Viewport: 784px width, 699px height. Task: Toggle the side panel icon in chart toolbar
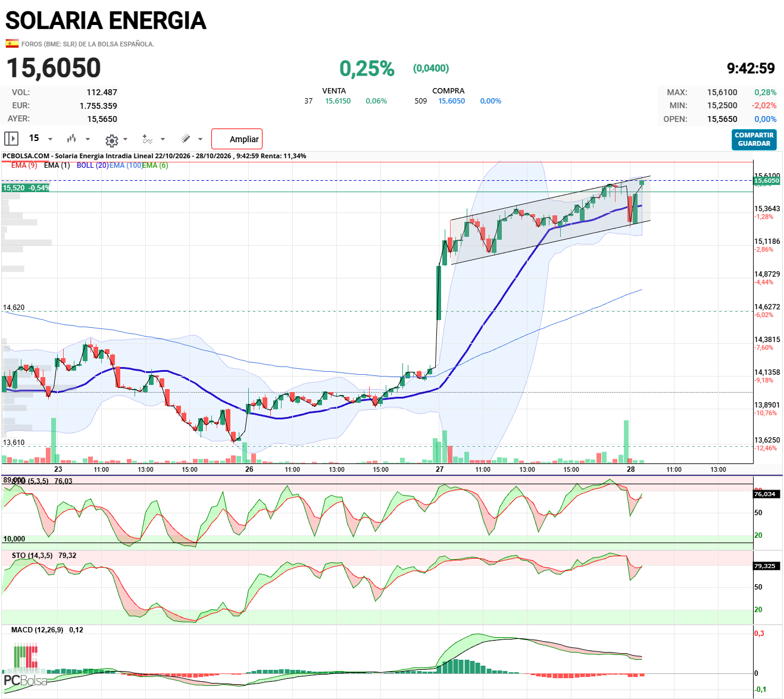point(11,139)
